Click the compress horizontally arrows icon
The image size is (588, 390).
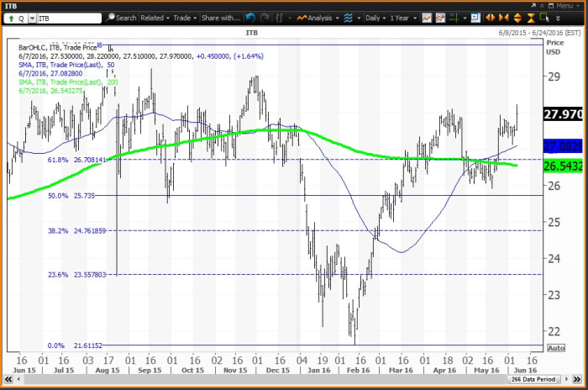pyautogui.click(x=504, y=18)
